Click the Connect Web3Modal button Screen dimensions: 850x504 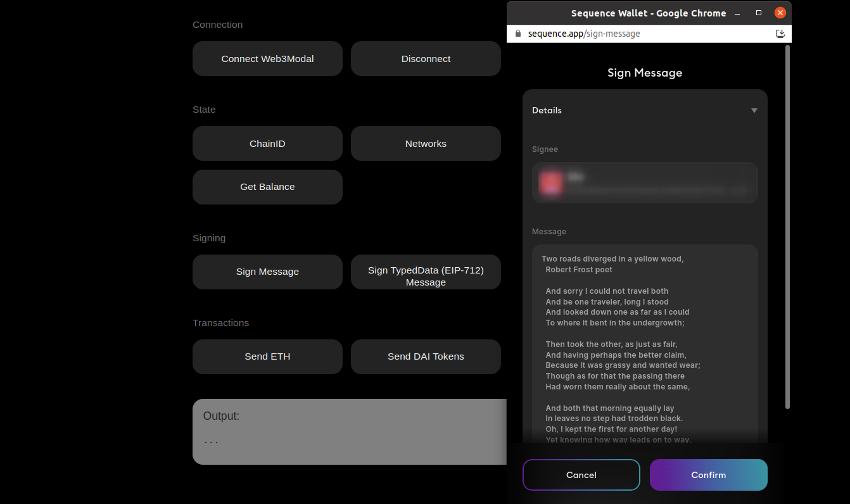[267, 59]
